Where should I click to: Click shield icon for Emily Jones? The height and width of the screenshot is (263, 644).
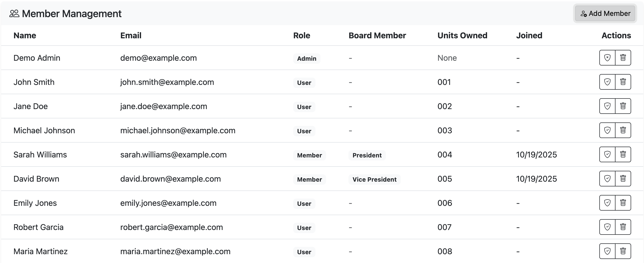[x=607, y=203]
